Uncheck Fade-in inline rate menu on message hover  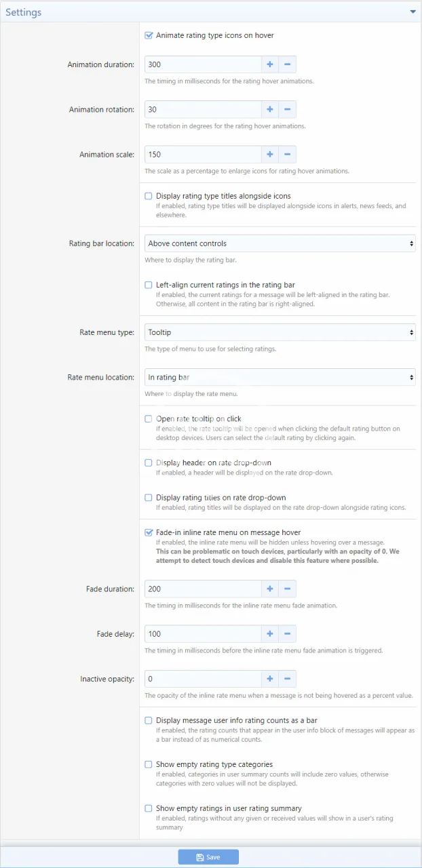(x=149, y=532)
